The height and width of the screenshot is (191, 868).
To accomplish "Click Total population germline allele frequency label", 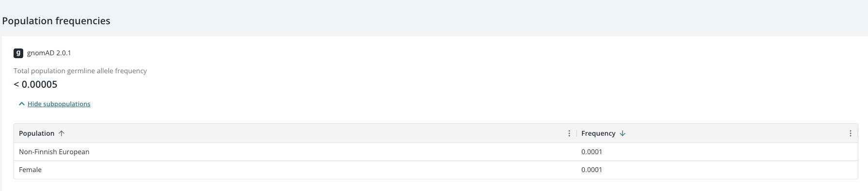I will (80, 71).
